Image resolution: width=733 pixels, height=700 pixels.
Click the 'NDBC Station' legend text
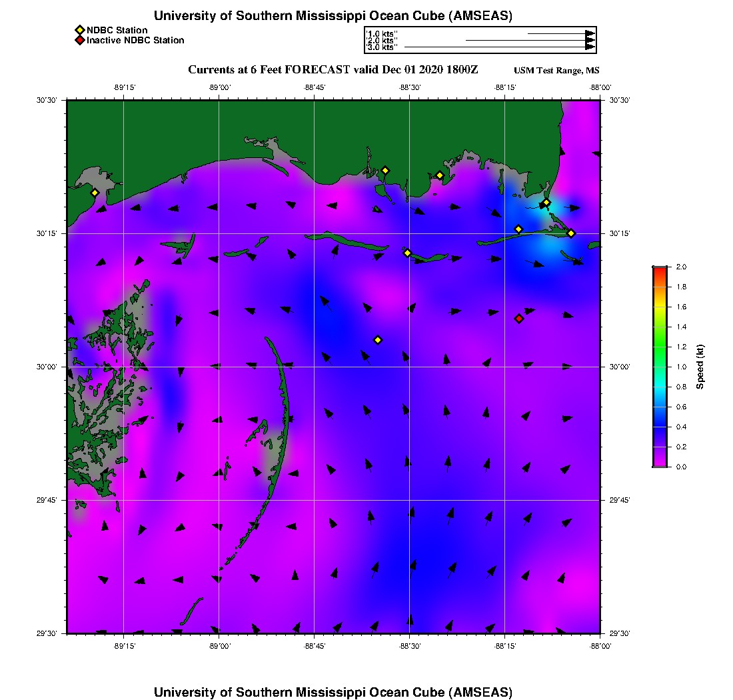117,30
